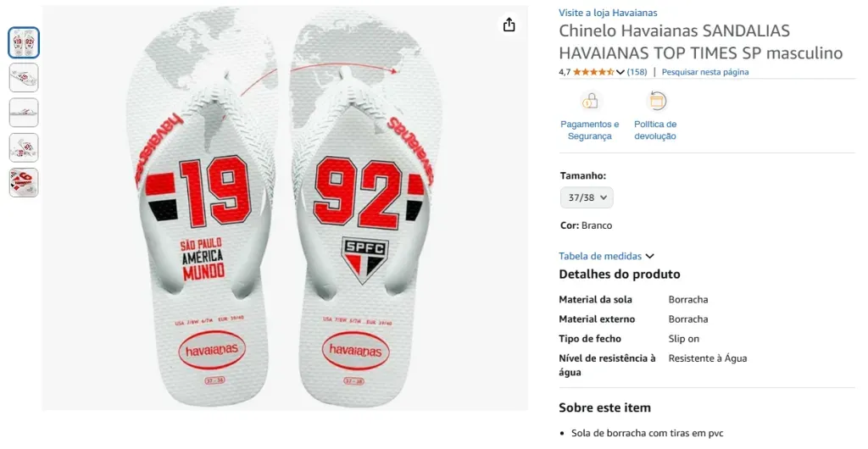This screenshot has width=868, height=449.
Task: Open Política de devolução text link
Action: point(655,130)
